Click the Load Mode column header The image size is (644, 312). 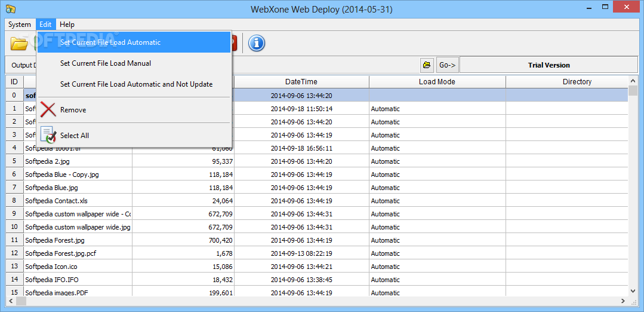pos(437,82)
